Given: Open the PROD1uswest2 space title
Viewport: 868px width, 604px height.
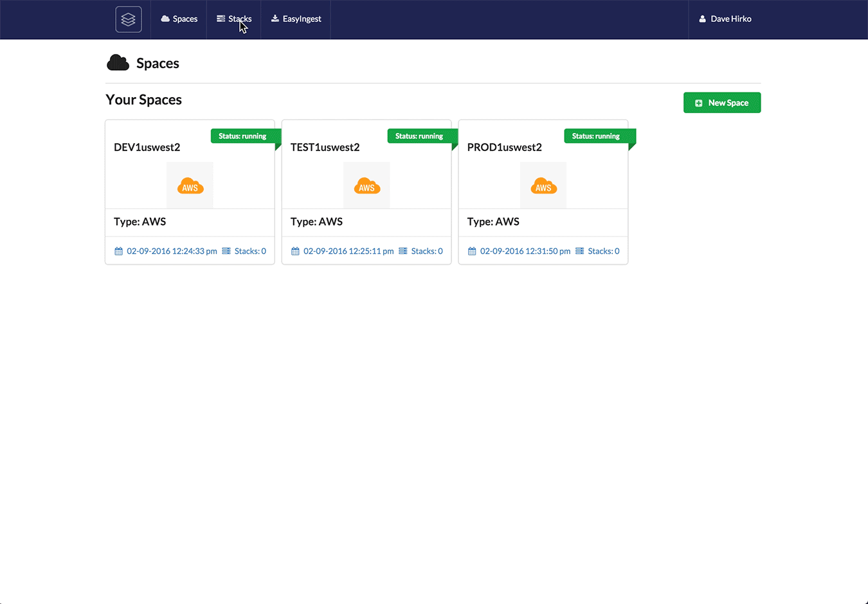Looking at the screenshot, I should (505, 147).
